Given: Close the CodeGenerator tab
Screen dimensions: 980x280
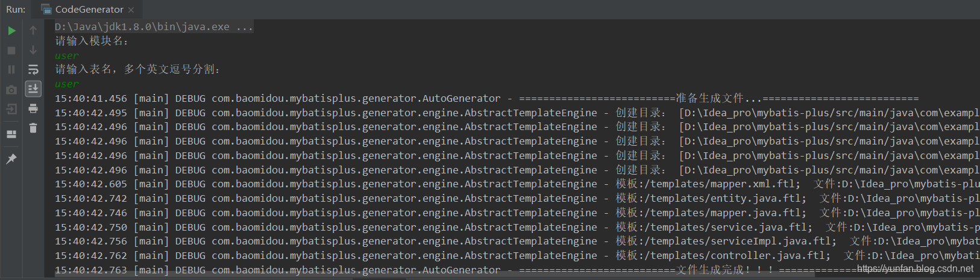Looking at the screenshot, I should 131,10.
